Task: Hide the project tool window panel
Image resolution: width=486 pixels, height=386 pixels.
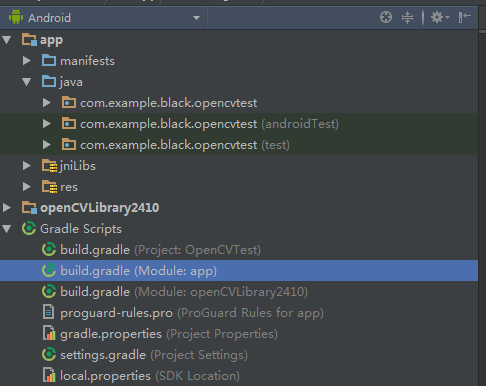Action: [x=464, y=17]
